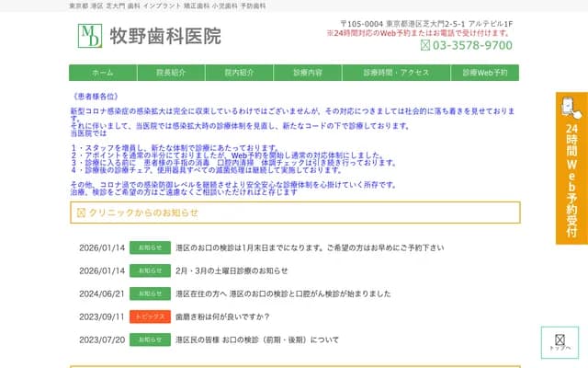Screen dimensions: 588x368
Task: Click the orange トピックス badge
Action: click(x=151, y=316)
